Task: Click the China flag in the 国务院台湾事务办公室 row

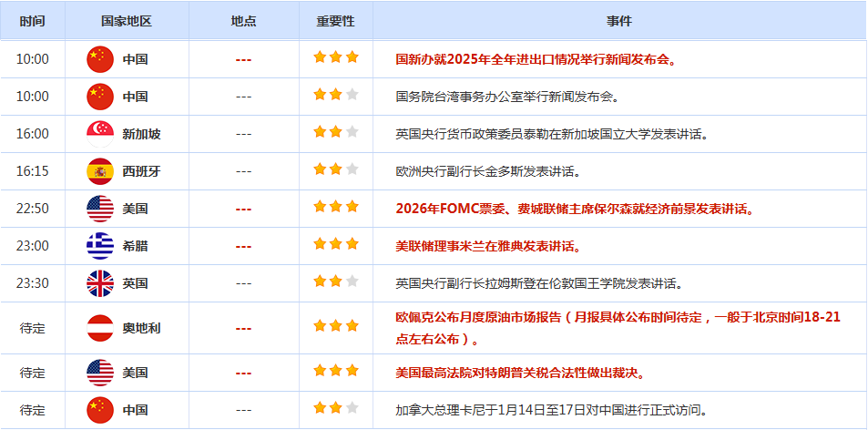Action: [x=100, y=97]
